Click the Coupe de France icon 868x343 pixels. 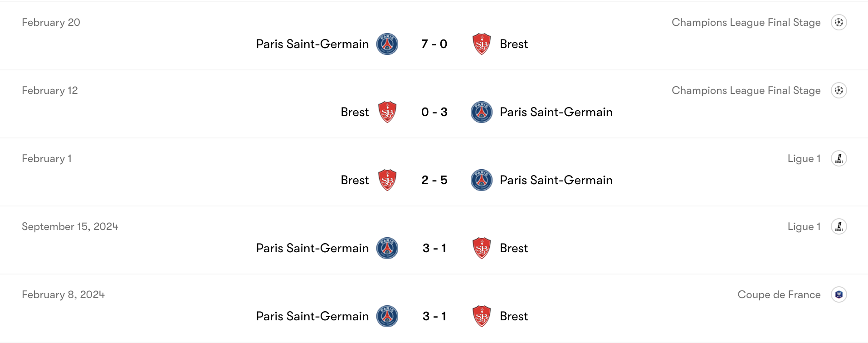(x=839, y=294)
